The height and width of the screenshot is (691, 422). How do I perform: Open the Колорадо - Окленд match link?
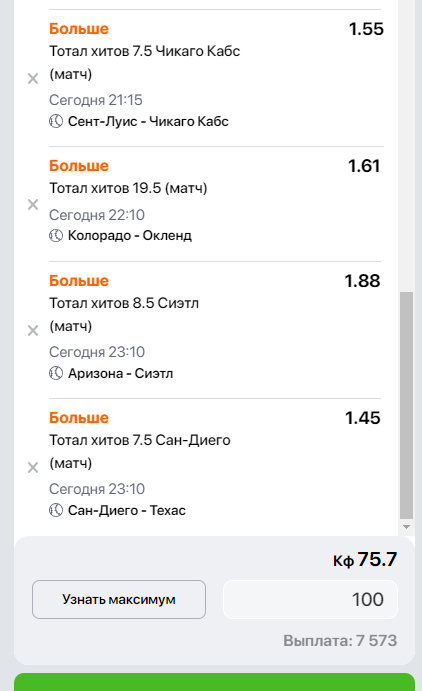[x=130, y=236]
